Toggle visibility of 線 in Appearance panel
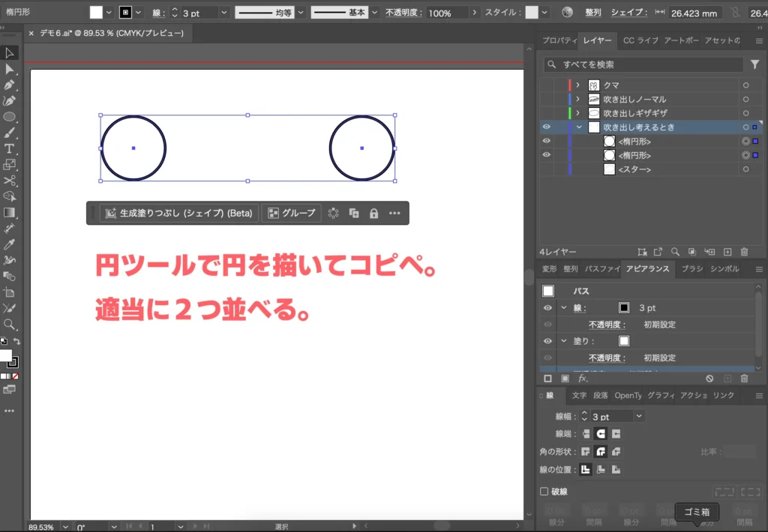Image resolution: width=768 pixels, height=532 pixels. (547, 307)
